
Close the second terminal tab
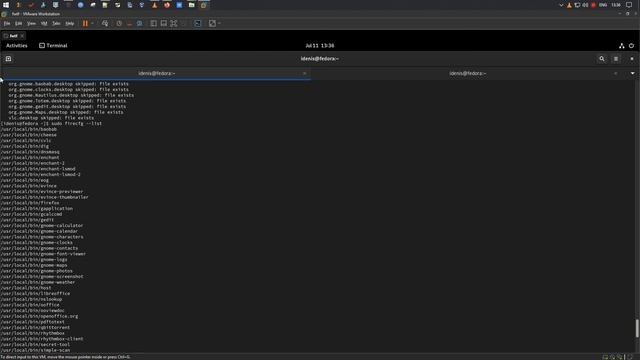(616, 73)
